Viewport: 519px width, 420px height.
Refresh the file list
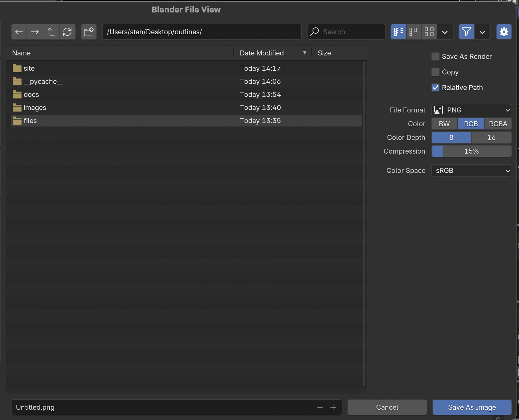coord(67,32)
